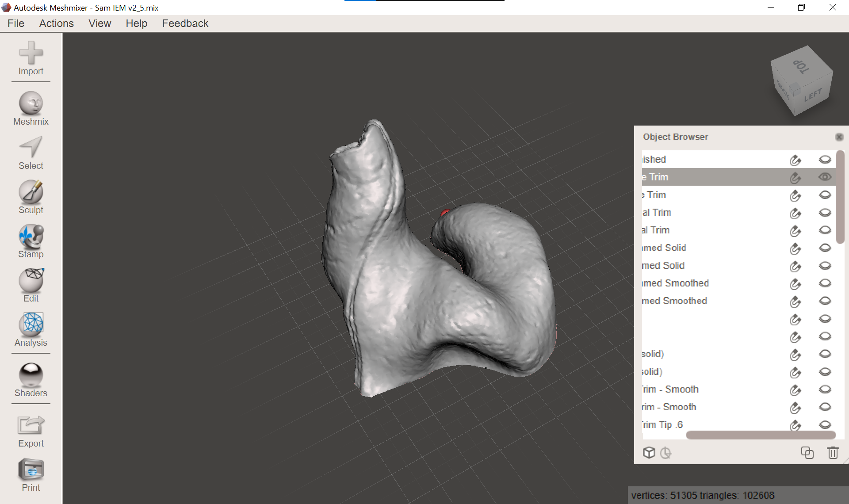Open the Actions menu

click(x=56, y=23)
